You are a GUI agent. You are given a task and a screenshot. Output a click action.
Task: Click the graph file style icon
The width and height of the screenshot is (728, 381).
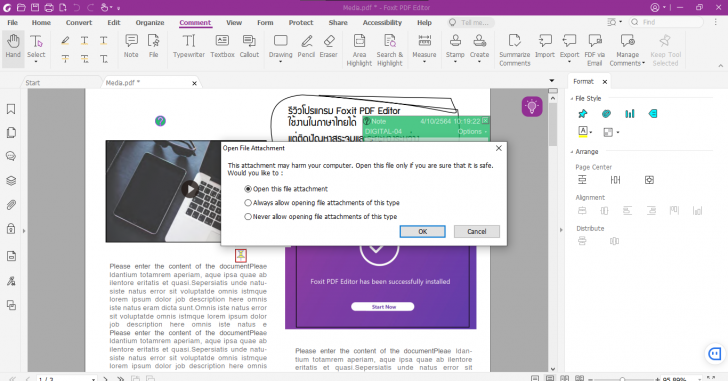coord(630,114)
